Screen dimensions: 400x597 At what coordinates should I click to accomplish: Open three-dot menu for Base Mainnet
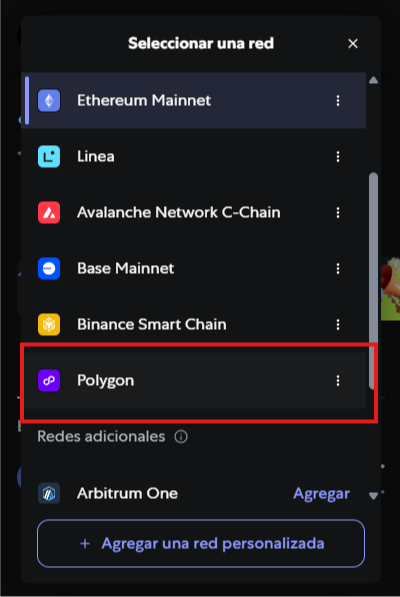point(338,268)
